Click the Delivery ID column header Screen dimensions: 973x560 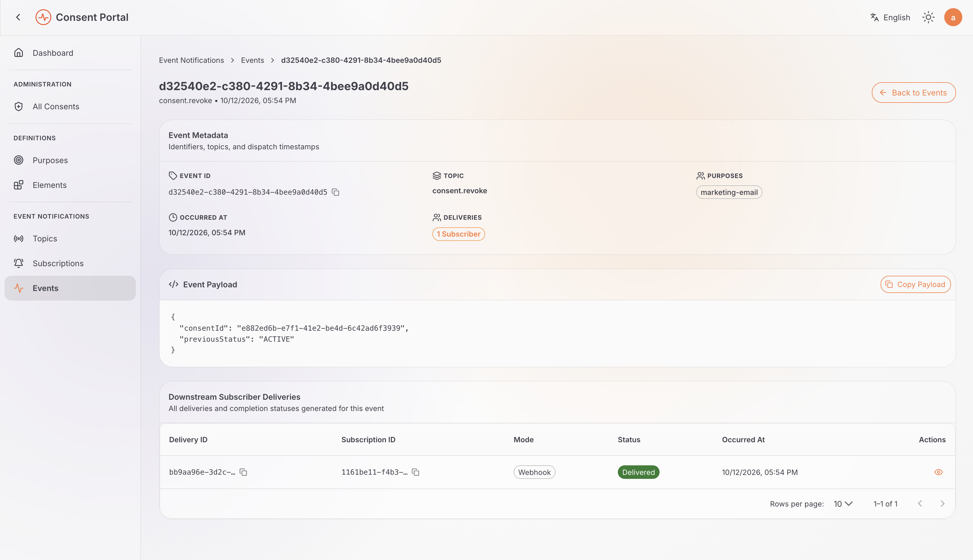point(188,440)
